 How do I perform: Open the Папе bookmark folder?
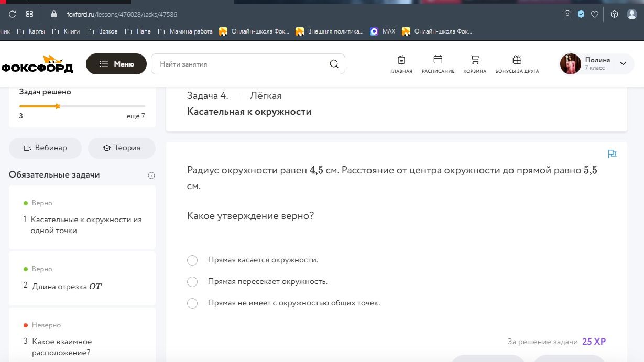coord(137,31)
